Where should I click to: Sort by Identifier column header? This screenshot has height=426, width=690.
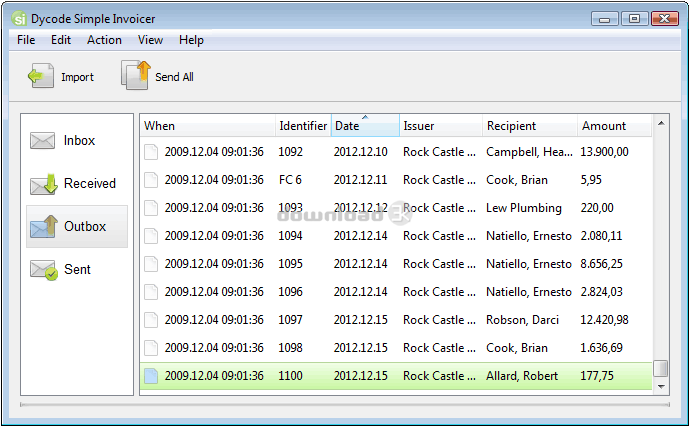(303, 126)
